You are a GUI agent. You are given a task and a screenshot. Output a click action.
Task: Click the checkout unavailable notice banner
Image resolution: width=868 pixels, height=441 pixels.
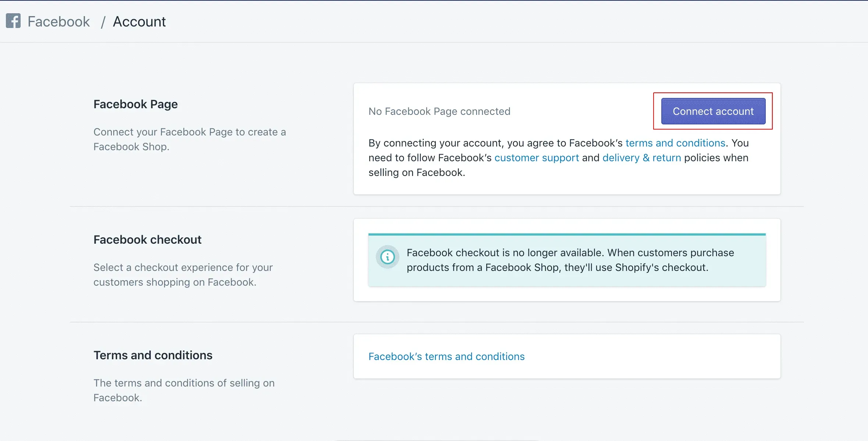pyautogui.click(x=566, y=260)
